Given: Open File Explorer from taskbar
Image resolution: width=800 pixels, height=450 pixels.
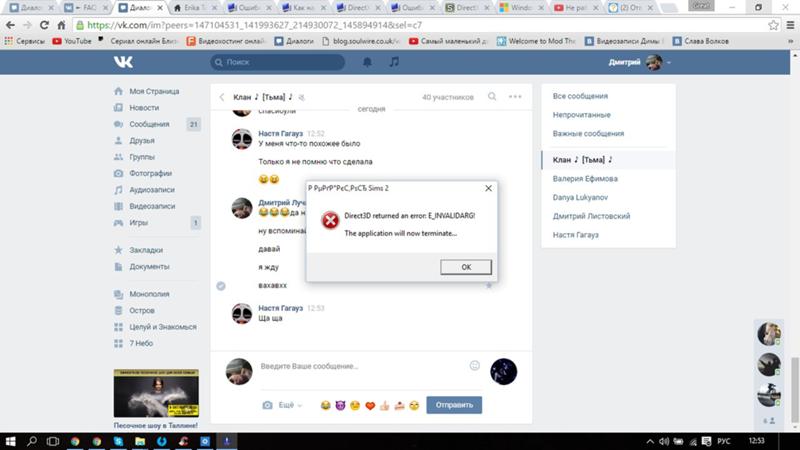Looking at the screenshot, I should point(140,441).
